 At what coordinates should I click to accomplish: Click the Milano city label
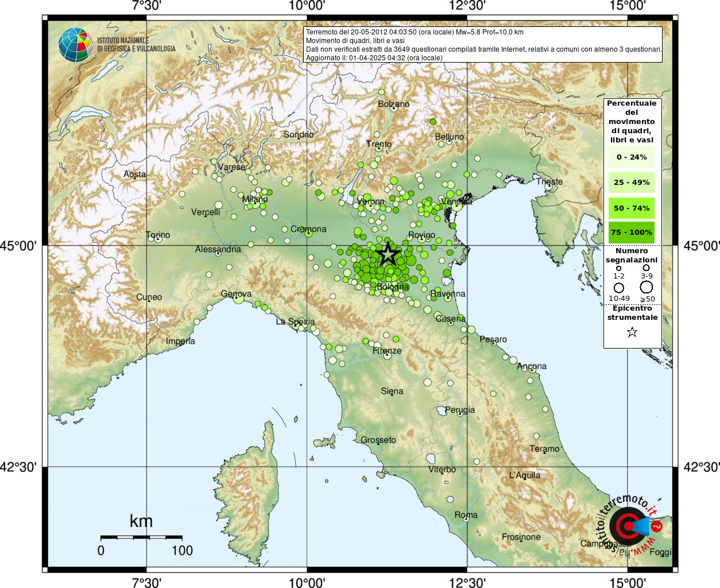click(255, 199)
